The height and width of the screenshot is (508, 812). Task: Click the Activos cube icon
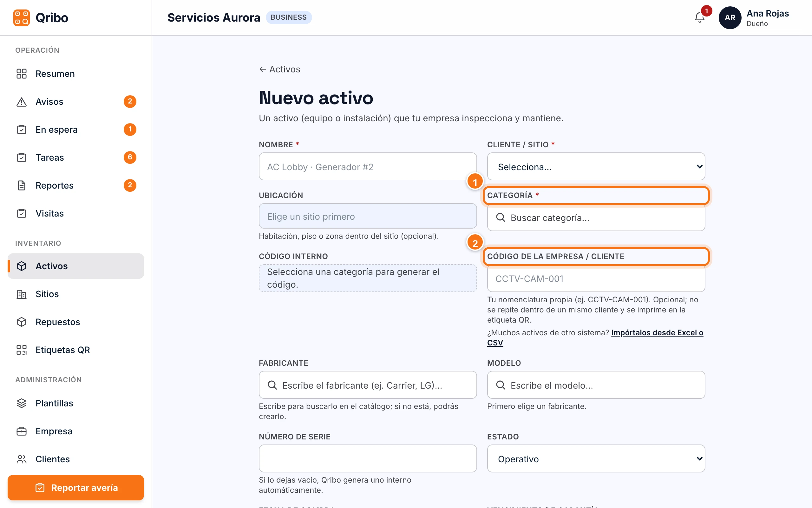22,266
